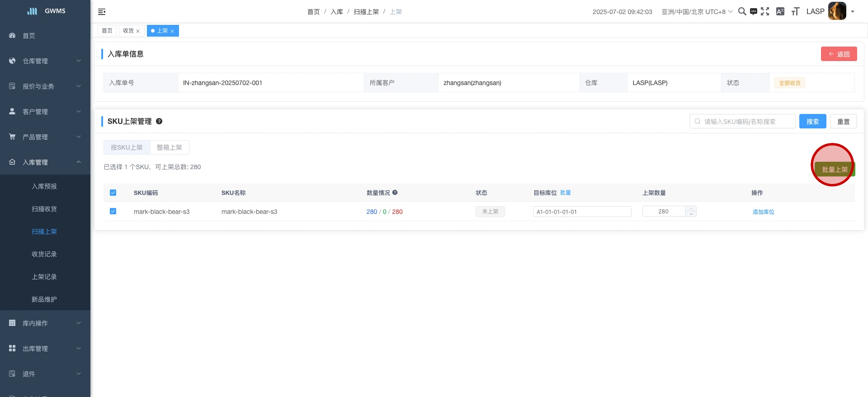Toggle the select-all checkbox in table header
The width and height of the screenshot is (868, 397).
tap(113, 193)
